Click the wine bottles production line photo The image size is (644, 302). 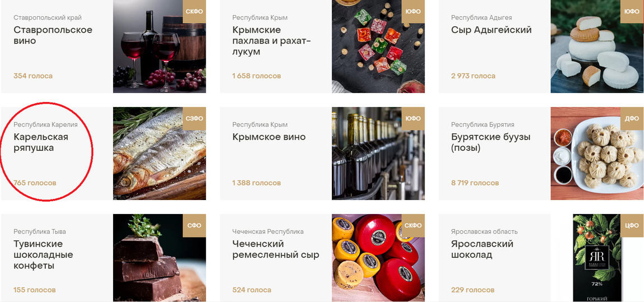coord(378,154)
